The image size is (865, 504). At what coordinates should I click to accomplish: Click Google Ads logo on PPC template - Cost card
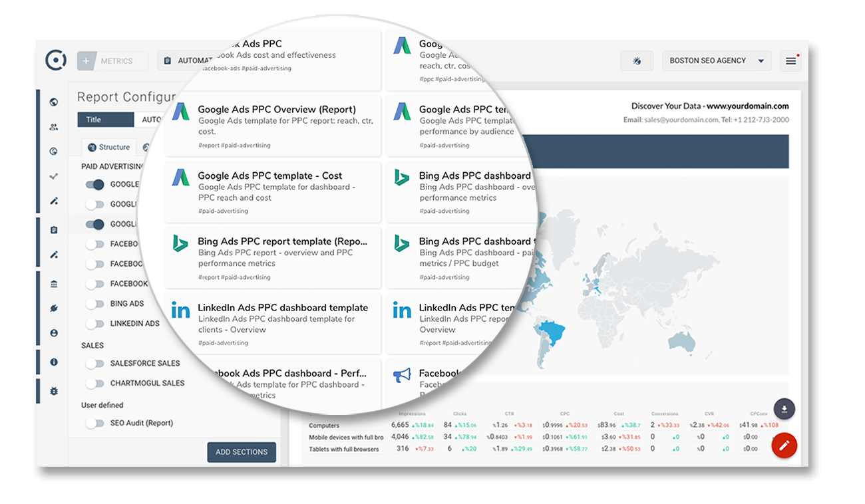180,178
